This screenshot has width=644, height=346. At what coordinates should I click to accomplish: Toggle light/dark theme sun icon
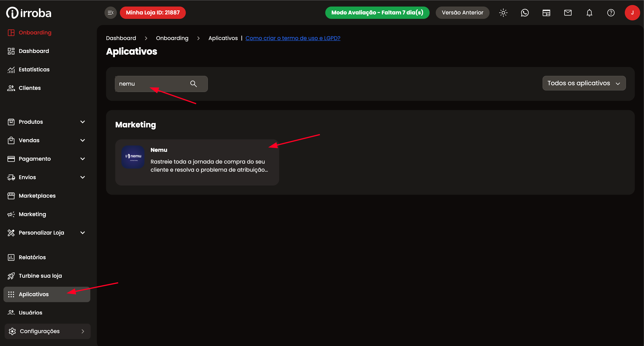coord(503,13)
